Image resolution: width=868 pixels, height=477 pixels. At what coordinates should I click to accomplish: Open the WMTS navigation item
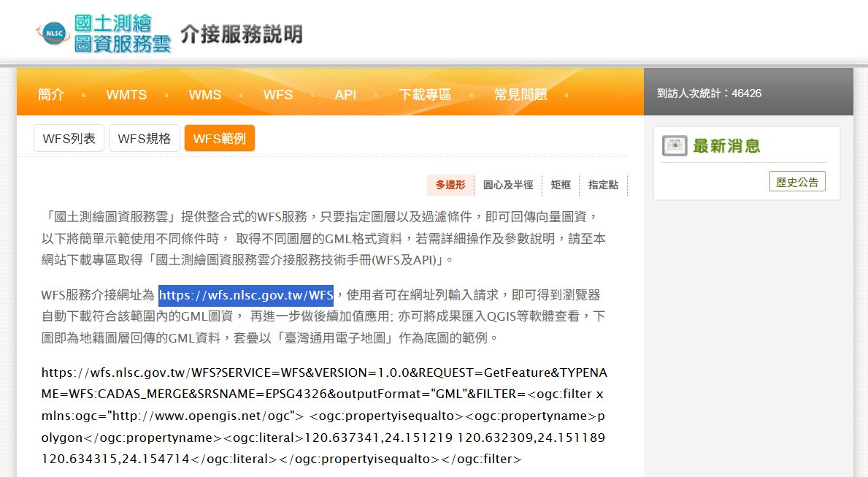126,95
